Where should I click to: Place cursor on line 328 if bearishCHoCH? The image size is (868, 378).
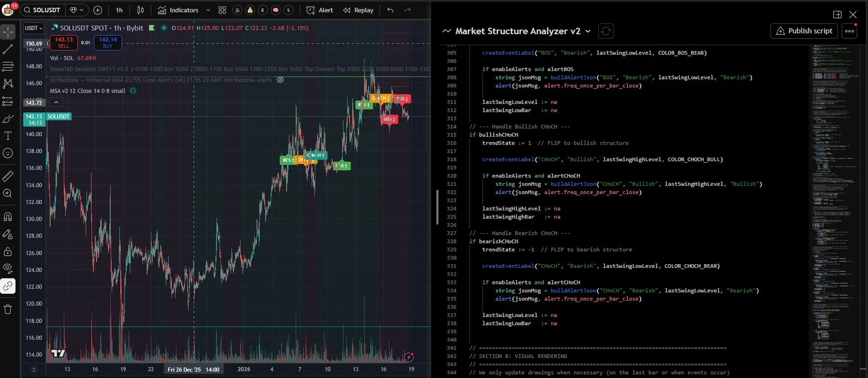tap(494, 241)
